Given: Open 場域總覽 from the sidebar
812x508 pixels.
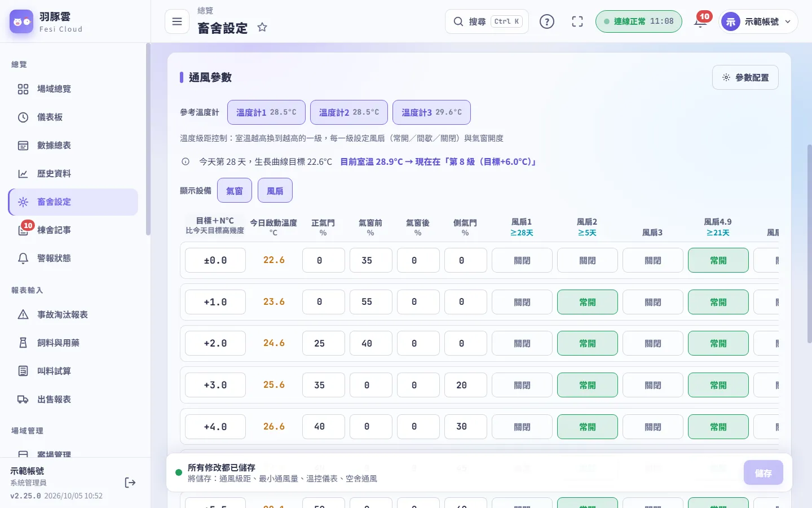Looking at the screenshot, I should coord(73,89).
